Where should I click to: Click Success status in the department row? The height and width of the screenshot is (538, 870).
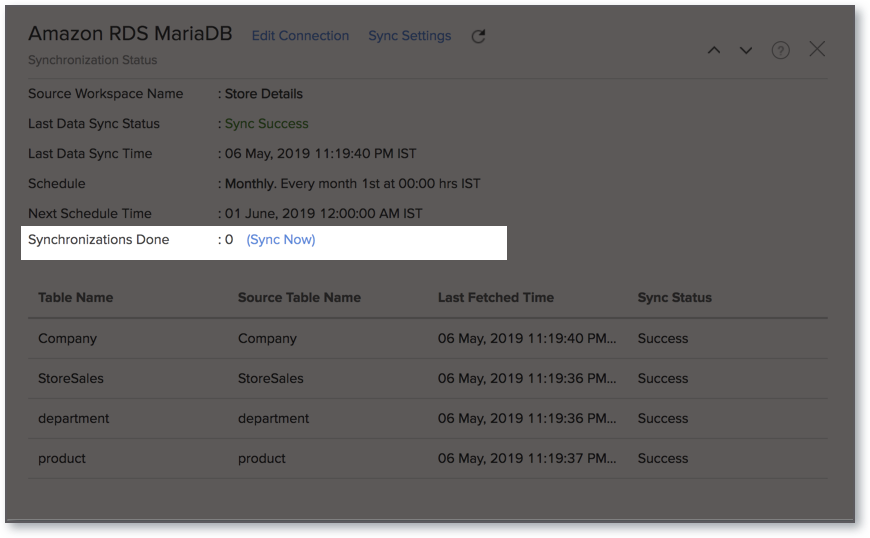click(x=662, y=418)
